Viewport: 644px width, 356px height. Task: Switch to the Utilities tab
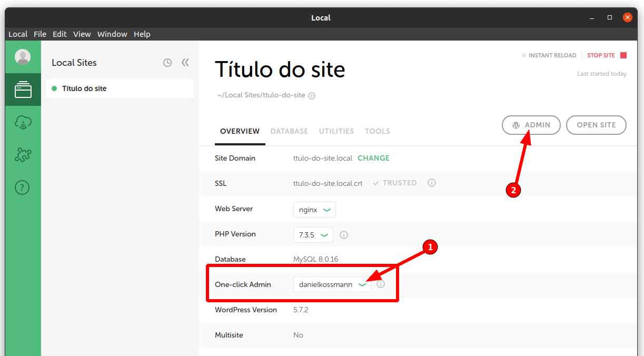click(336, 131)
